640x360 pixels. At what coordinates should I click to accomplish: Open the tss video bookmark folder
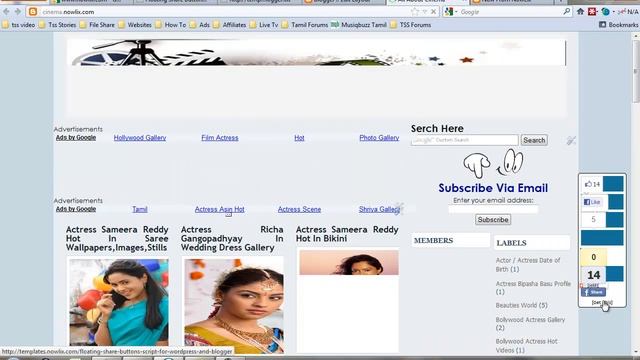19,25
